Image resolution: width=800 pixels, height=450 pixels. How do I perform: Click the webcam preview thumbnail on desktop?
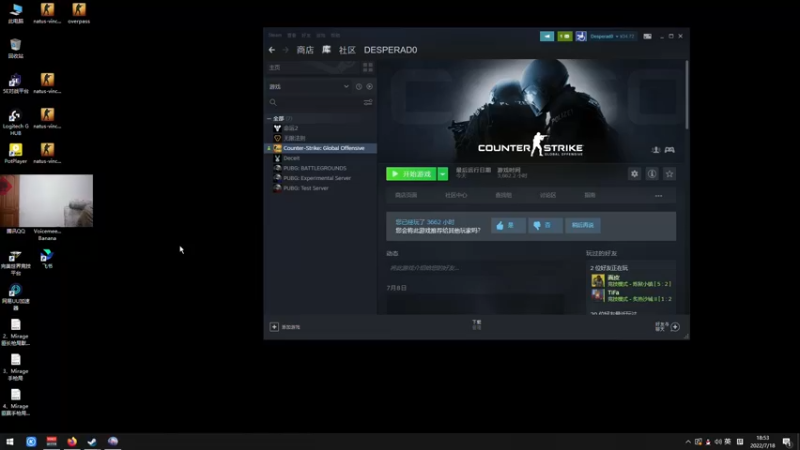[x=46, y=201]
